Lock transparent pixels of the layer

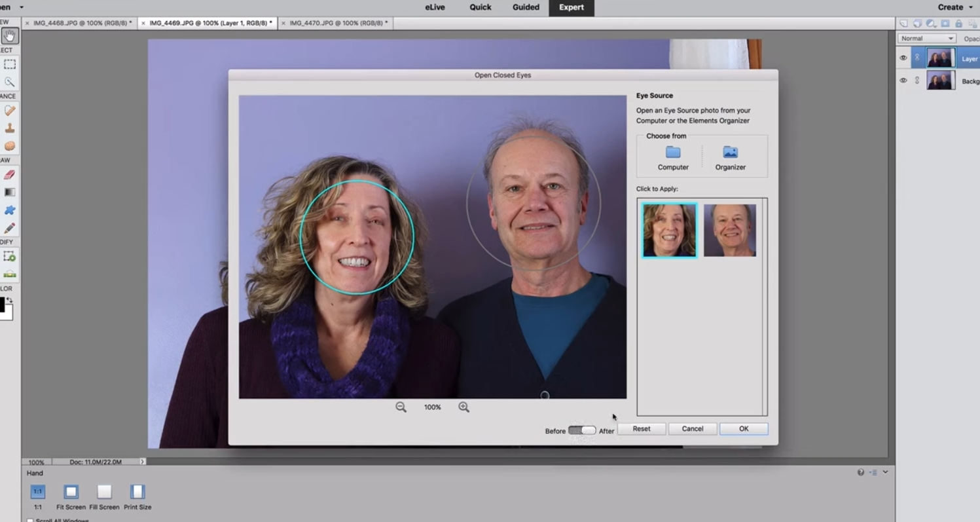tap(972, 24)
